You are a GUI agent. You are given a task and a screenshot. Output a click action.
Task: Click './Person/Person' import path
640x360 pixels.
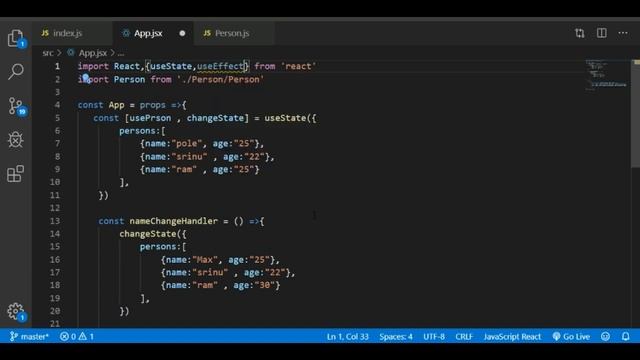(x=220, y=79)
